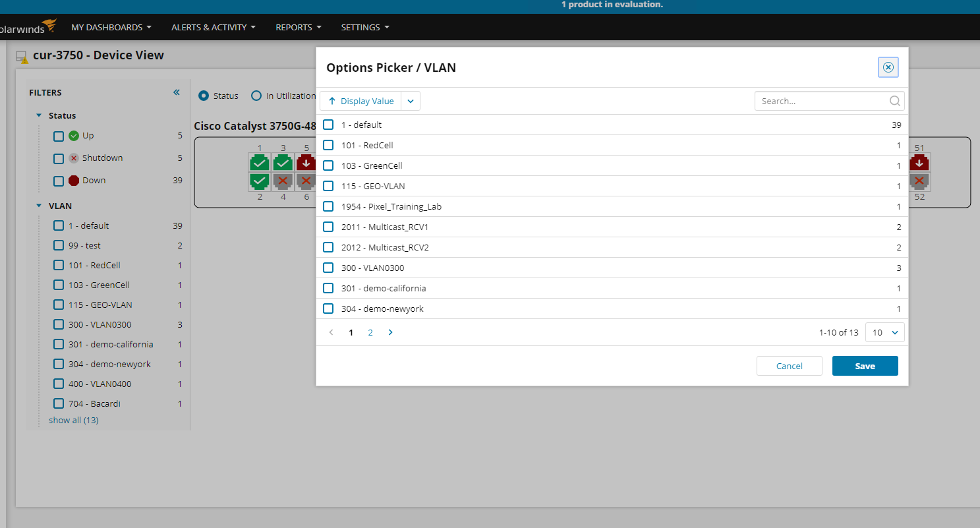Check 301 - demo-california in sidebar filters
This screenshot has height=528, width=980.
pyautogui.click(x=59, y=344)
